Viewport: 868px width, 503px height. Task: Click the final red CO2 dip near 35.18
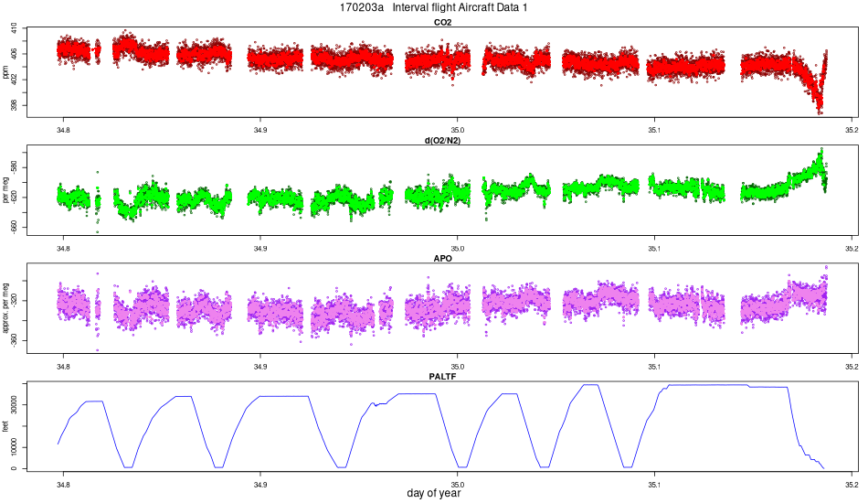click(x=819, y=102)
